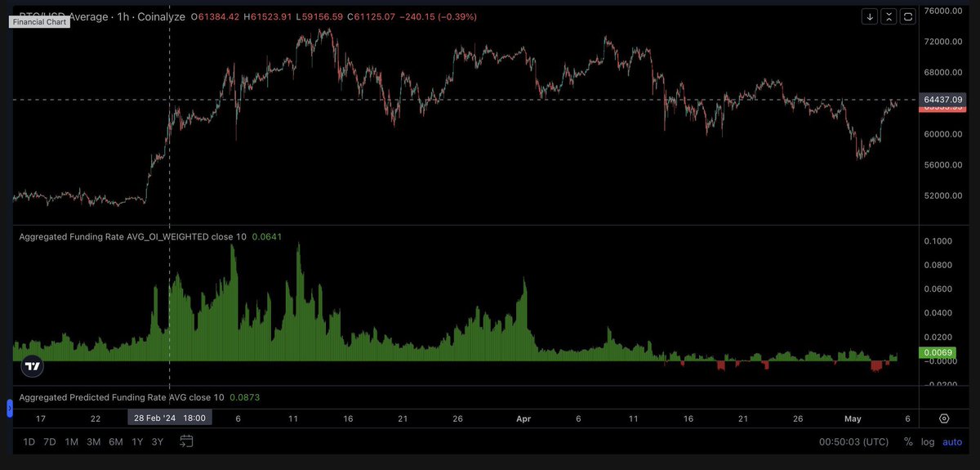Select the 1D time range

29,442
